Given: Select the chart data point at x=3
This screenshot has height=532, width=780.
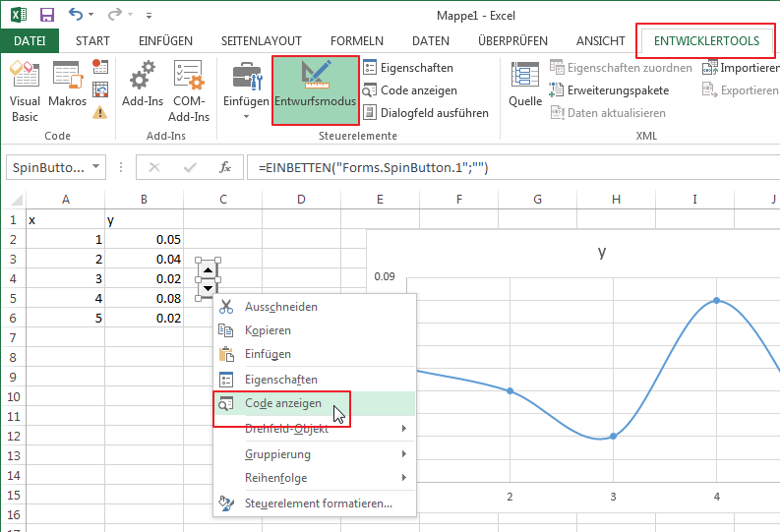Looking at the screenshot, I should [x=613, y=436].
